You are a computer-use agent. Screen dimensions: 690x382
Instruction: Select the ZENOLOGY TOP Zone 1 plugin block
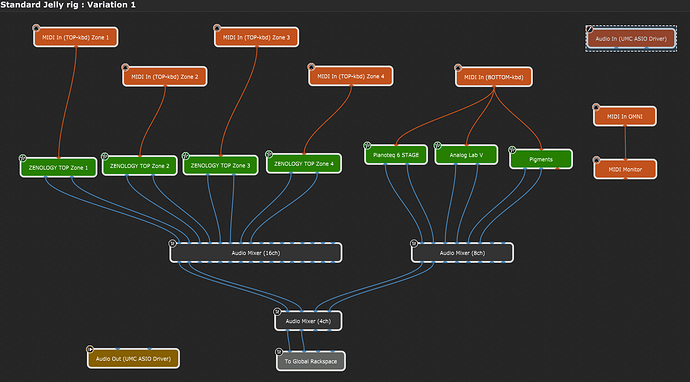[59, 168]
